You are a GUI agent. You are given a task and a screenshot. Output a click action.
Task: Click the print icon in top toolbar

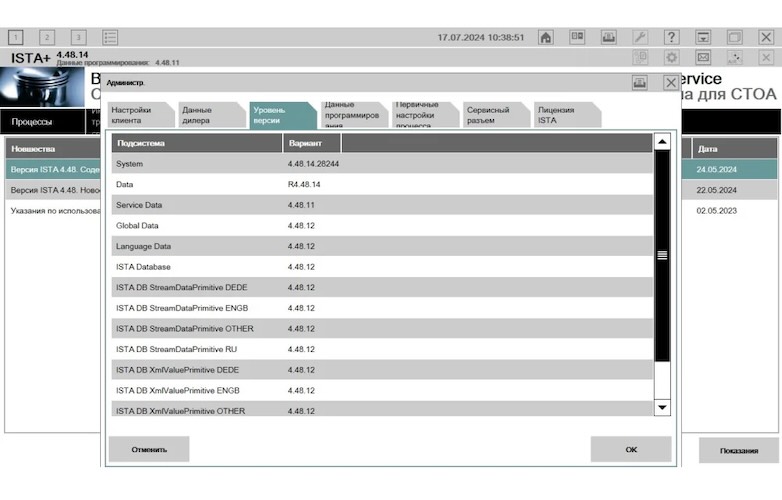tap(608, 37)
